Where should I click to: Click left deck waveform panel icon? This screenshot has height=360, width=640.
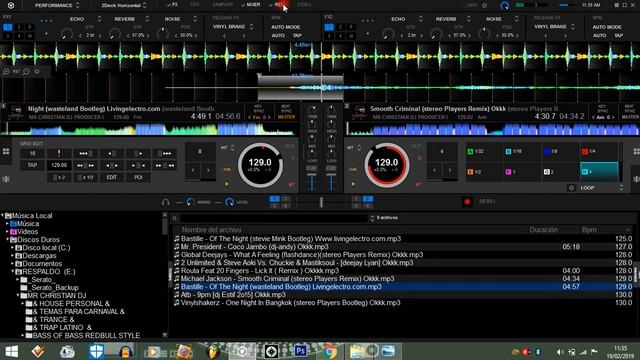pyautogui.click(x=6, y=179)
